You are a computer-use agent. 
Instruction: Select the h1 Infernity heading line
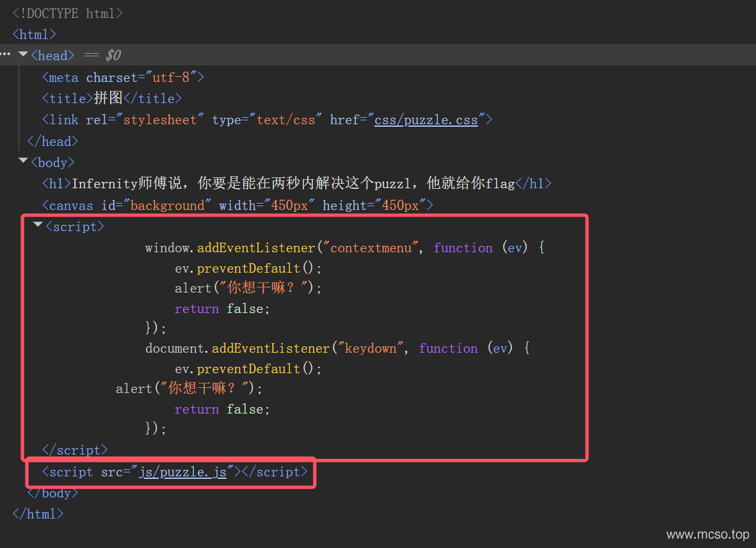296,183
